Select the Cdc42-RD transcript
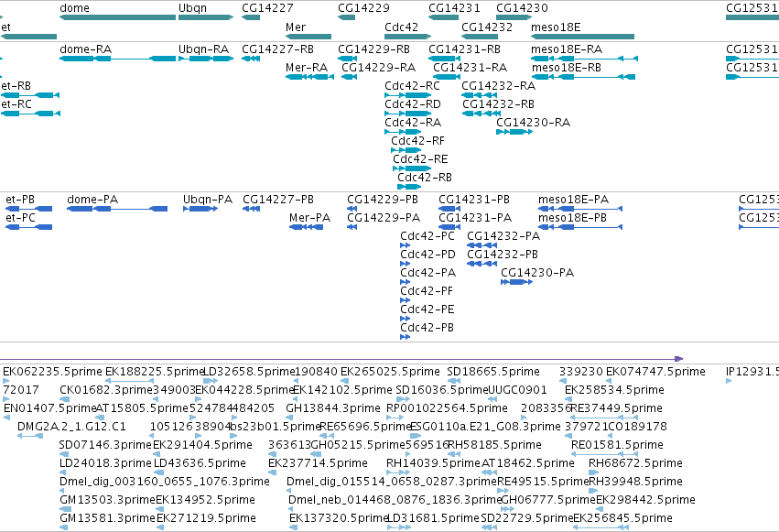 coord(408,114)
